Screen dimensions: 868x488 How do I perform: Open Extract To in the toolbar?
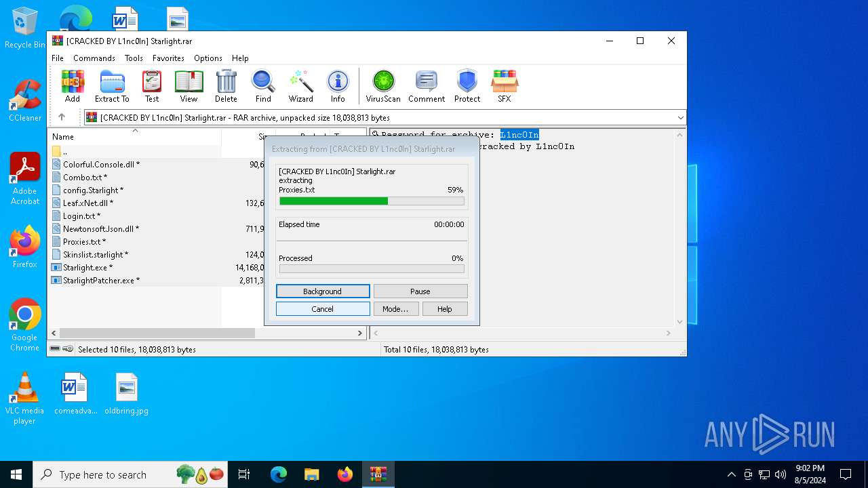[x=112, y=86]
